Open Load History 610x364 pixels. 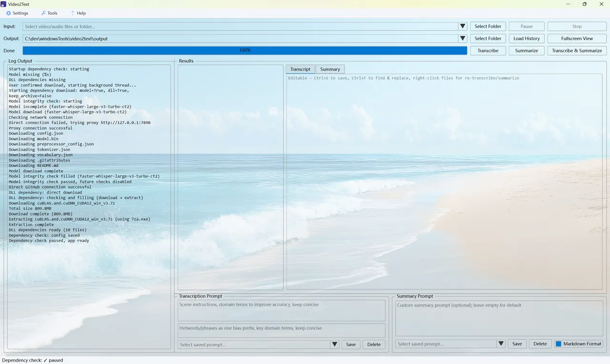point(527,39)
